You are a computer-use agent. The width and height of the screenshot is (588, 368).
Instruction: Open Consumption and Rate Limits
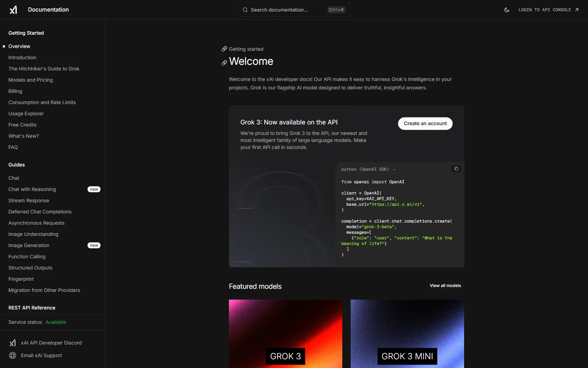coord(42,102)
